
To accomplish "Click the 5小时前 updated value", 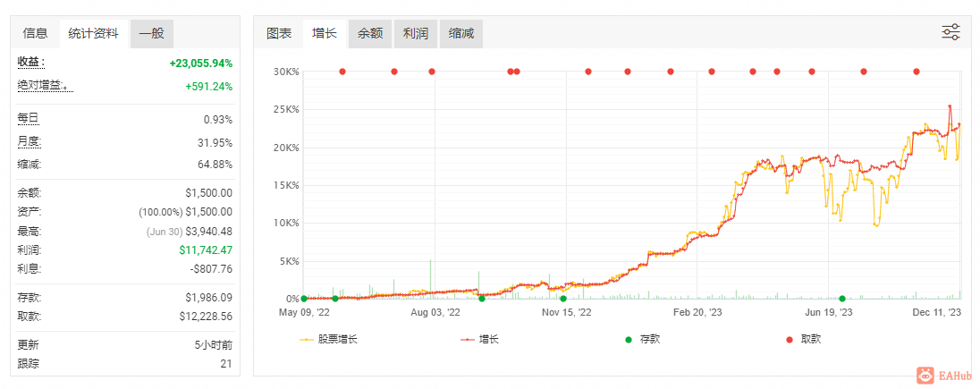I will pyautogui.click(x=214, y=344).
